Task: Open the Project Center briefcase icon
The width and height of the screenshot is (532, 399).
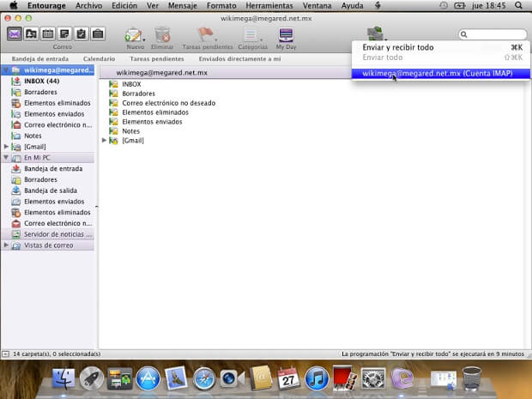Action: [x=98, y=34]
